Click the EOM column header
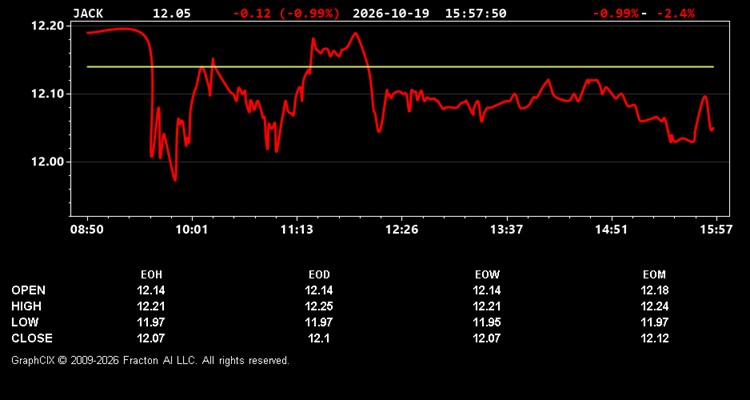 [x=654, y=275]
